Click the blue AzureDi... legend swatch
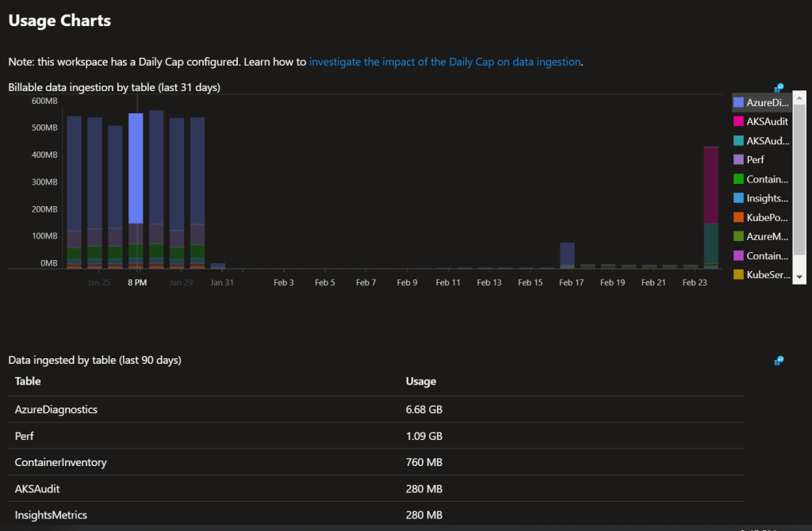This screenshot has height=531, width=812. coord(738,102)
